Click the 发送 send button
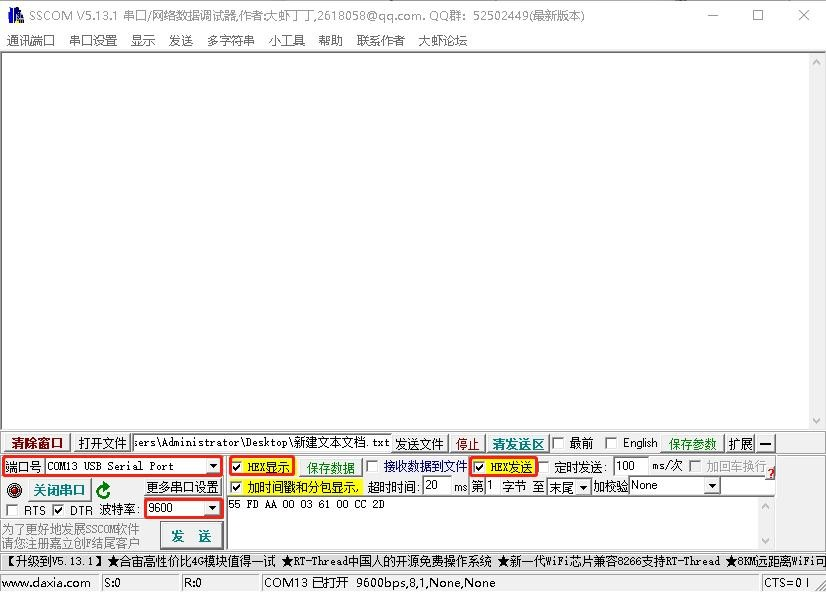Image resolution: width=826 pixels, height=592 pixels. click(191, 536)
